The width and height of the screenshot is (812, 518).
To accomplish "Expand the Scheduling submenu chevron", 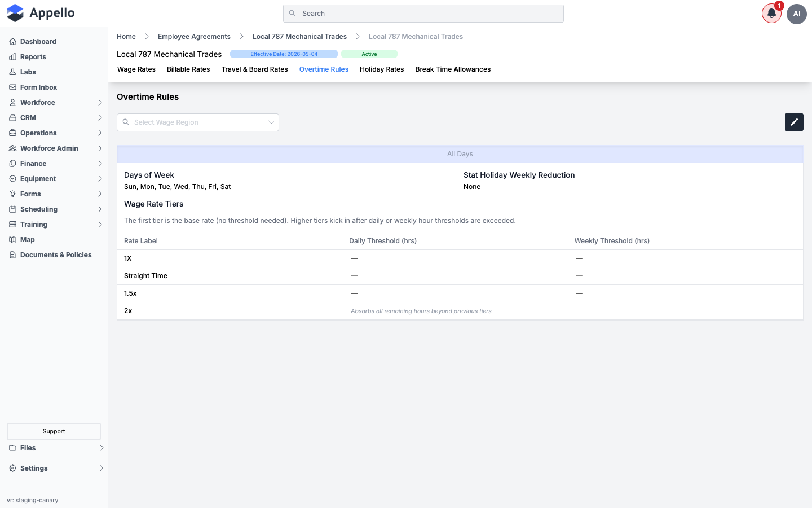I will coord(100,209).
